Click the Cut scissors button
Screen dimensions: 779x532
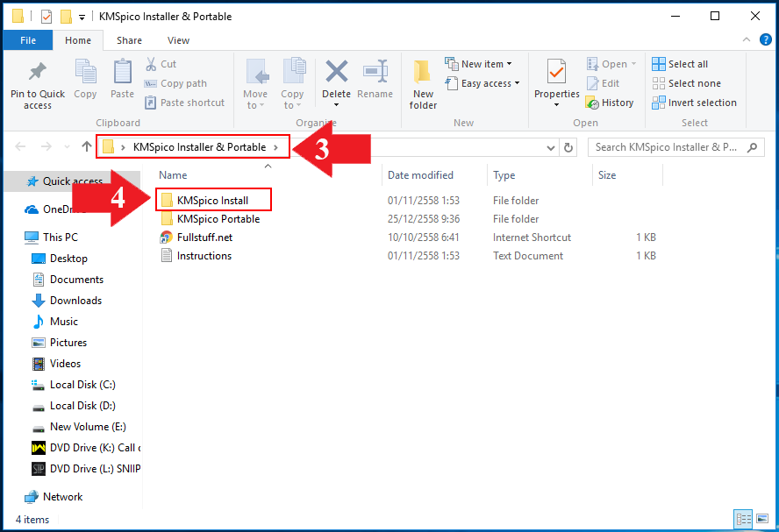click(161, 64)
